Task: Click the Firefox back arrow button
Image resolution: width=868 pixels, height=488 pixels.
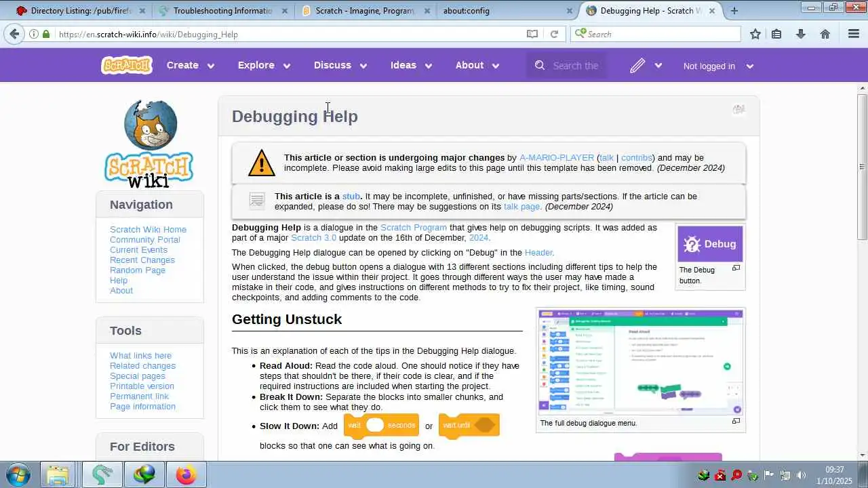Action: tap(14, 34)
